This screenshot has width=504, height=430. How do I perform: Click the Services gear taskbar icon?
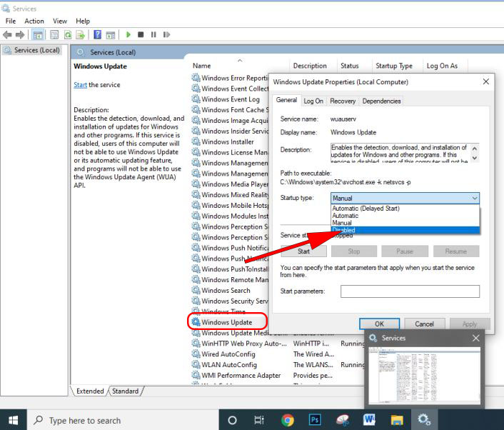(x=424, y=420)
